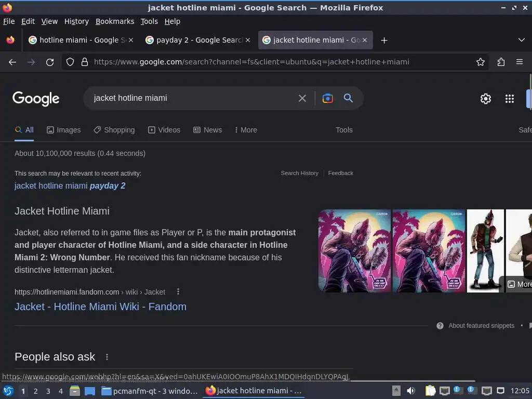Go to the Google homepage logo

tap(36, 99)
